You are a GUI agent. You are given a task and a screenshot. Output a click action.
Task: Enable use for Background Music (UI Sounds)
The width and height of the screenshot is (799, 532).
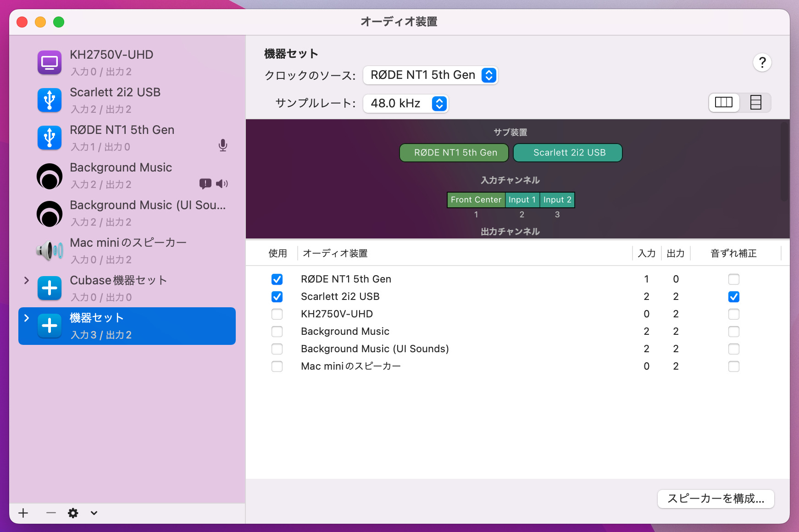pos(277,349)
